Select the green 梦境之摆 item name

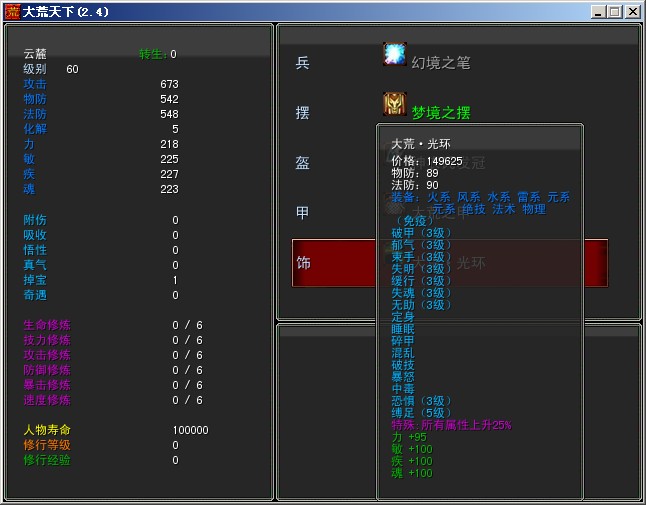click(441, 113)
